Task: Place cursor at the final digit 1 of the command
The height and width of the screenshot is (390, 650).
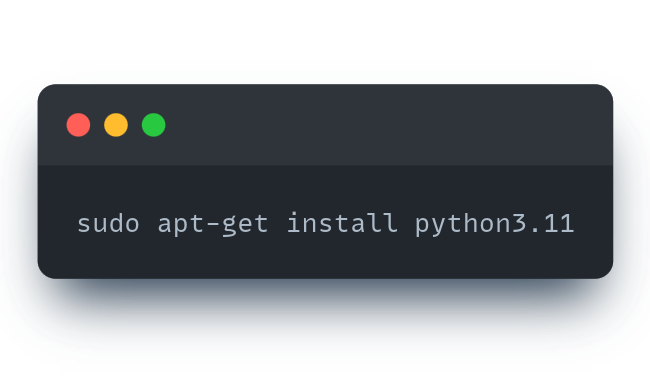Action: [x=567, y=224]
